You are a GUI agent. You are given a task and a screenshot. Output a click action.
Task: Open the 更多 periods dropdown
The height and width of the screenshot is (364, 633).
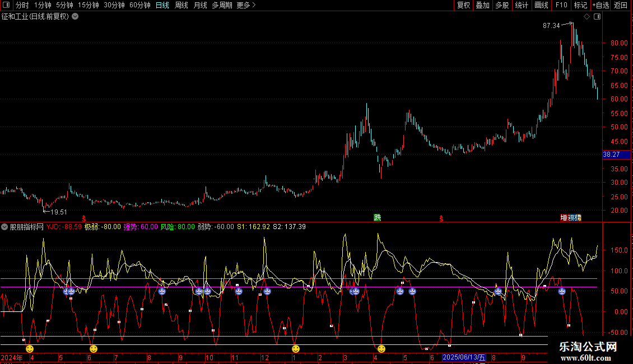[x=246, y=5]
